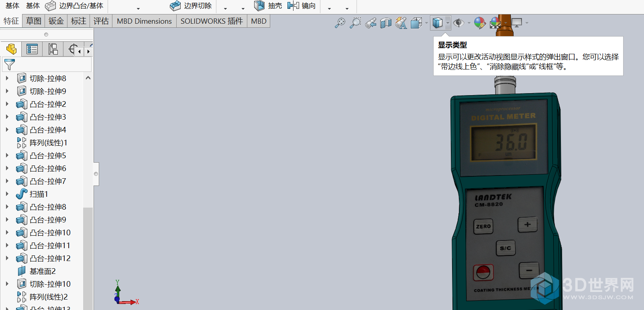Click the filter funnel icon
644x310 pixels.
click(10, 64)
